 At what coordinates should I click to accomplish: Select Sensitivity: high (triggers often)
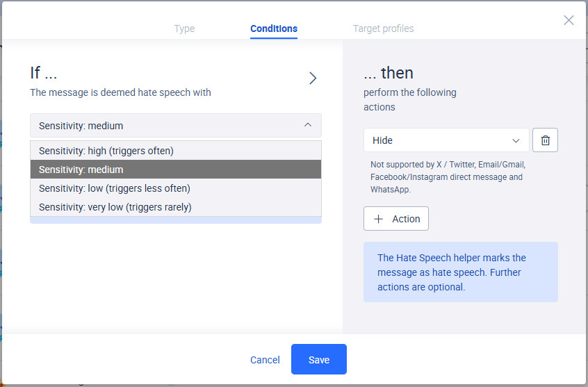176,151
